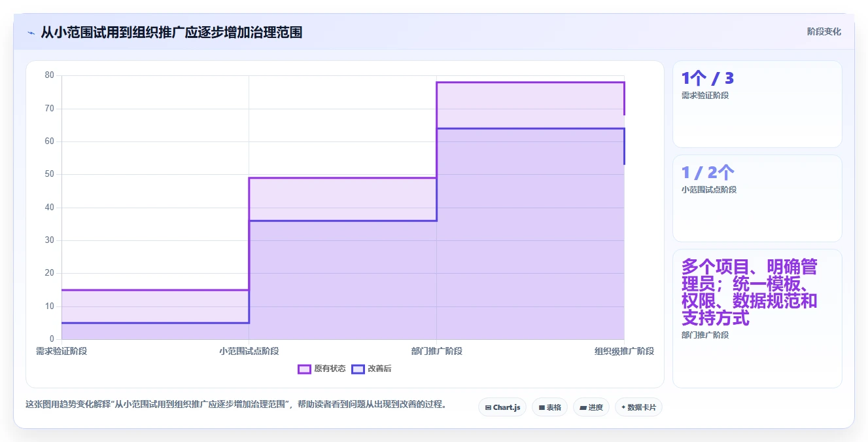The image size is (868, 442).
Task: Click the purple step line at value 49
Action: [343, 178]
